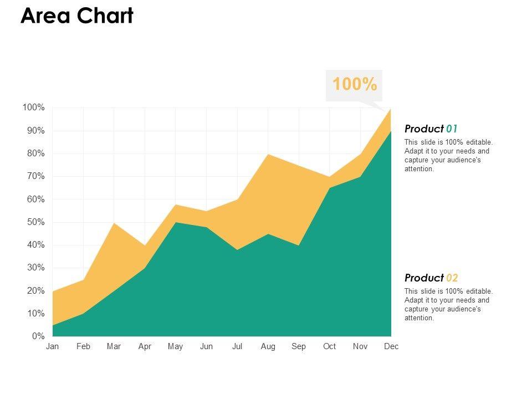Click the Dec label on the x-axis
This screenshot has width=532, height=399.
pos(391,346)
